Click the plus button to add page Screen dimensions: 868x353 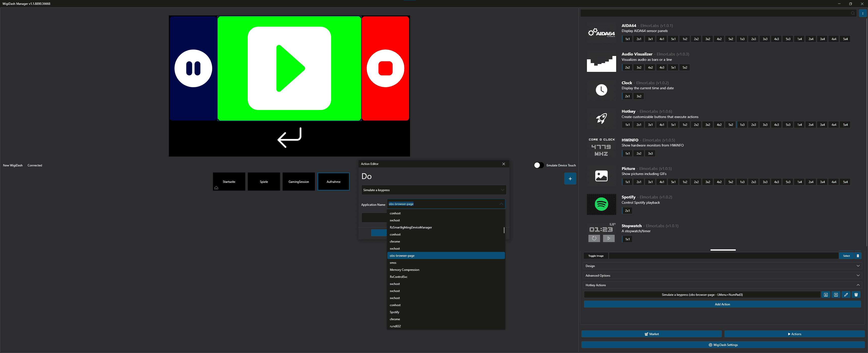(x=570, y=179)
